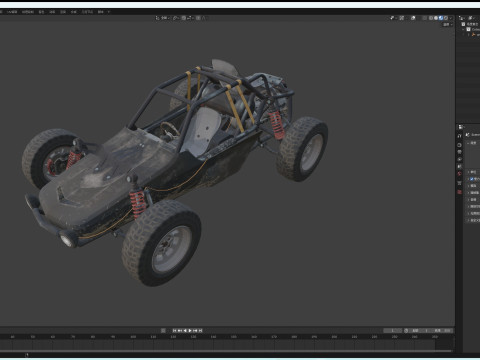Screen dimensions: 480x360
Task: Open the viewport options dropdown below shading buttons
Action: pos(448,24)
